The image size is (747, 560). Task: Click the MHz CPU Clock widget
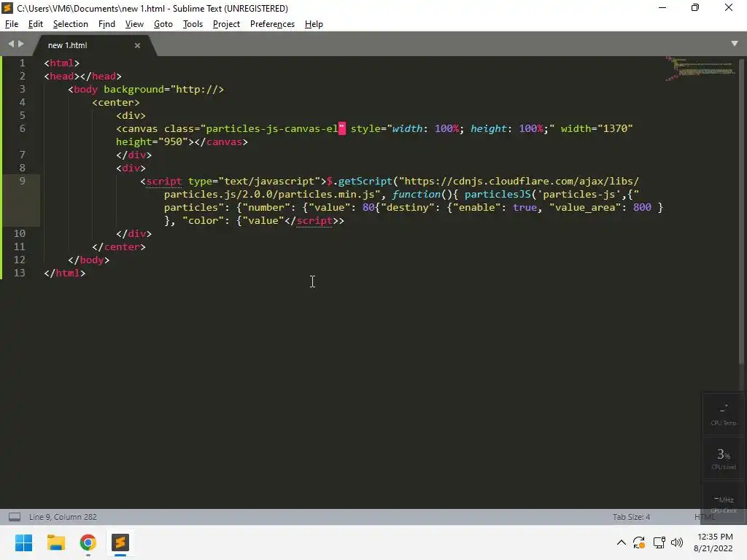pos(724,503)
